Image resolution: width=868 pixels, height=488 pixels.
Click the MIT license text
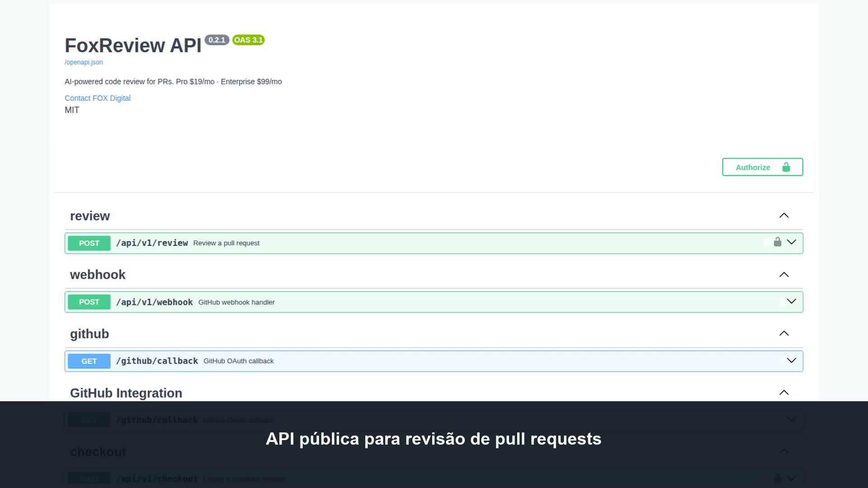coord(72,110)
